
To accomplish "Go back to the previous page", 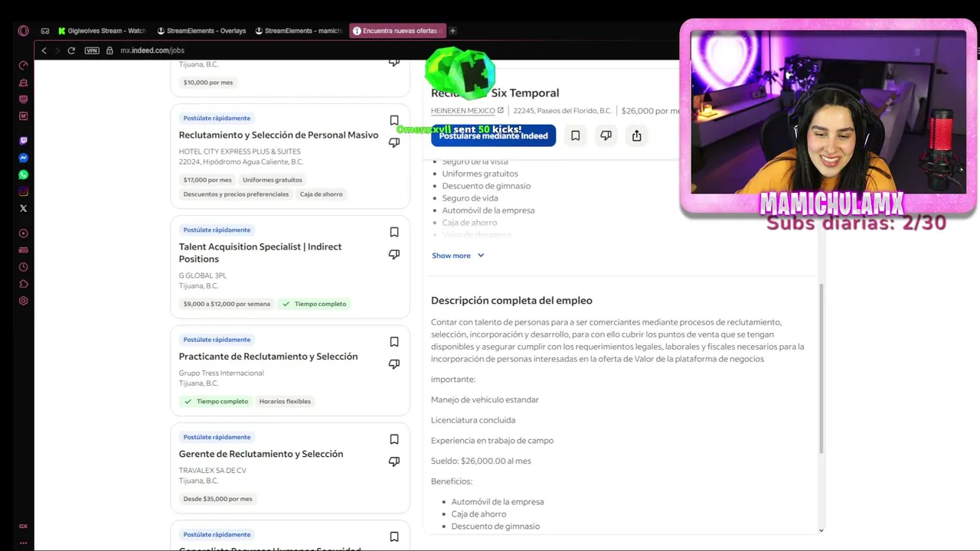I will pyautogui.click(x=44, y=51).
